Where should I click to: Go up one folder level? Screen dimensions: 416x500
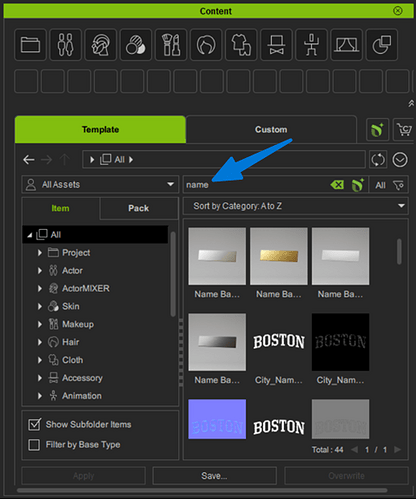click(65, 160)
